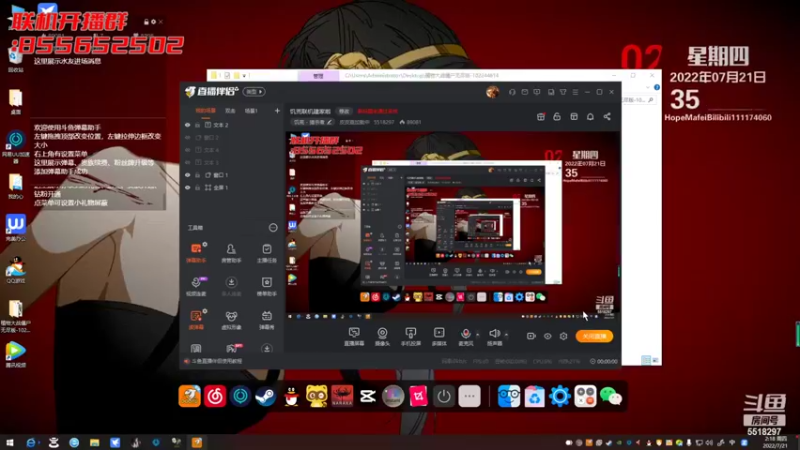Screen dimensions: 800x450
Task: Open WeChat from the desktop dock
Action: coord(610,396)
